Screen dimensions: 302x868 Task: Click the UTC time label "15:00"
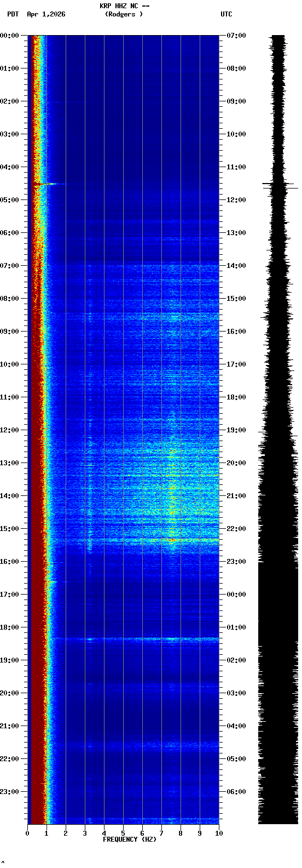[236, 299]
